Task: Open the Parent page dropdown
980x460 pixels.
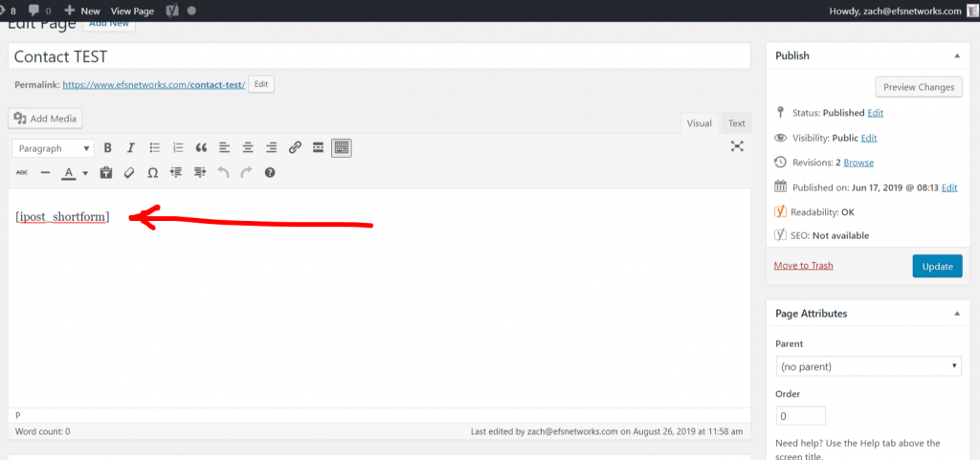Action: point(868,366)
